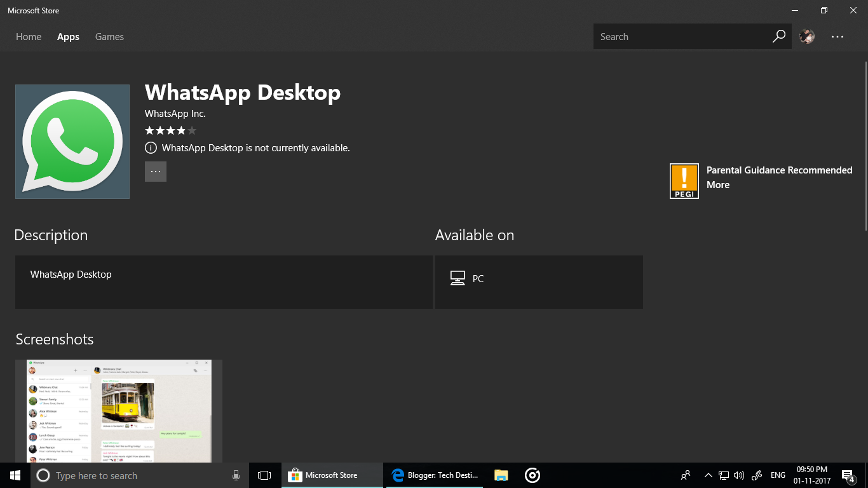Click Parental Guidance Recommended text

point(780,170)
